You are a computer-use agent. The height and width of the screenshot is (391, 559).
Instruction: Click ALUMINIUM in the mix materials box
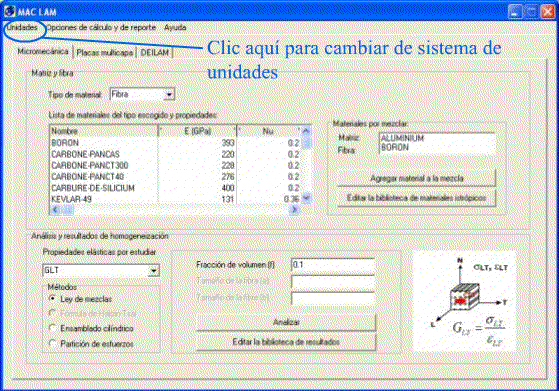click(x=402, y=138)
